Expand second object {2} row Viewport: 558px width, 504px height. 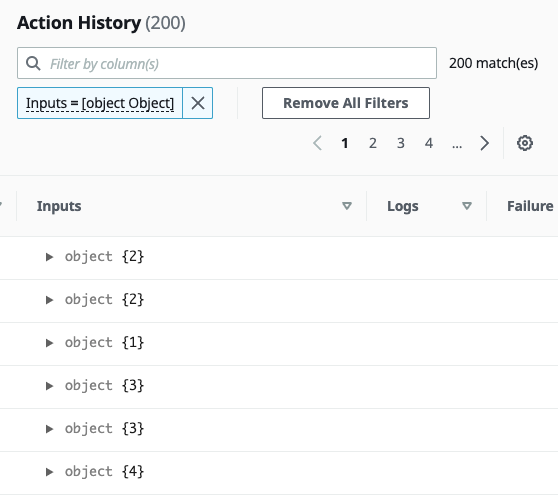(49, 300)
